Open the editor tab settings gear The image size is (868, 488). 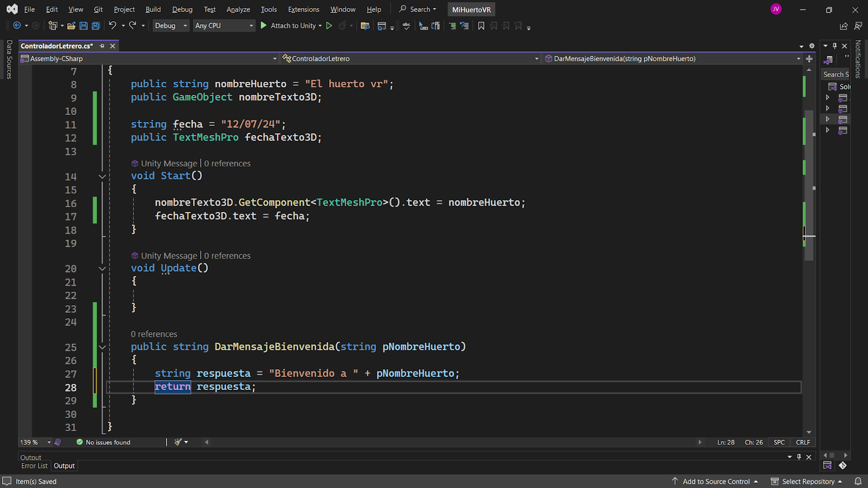point(812,46)
